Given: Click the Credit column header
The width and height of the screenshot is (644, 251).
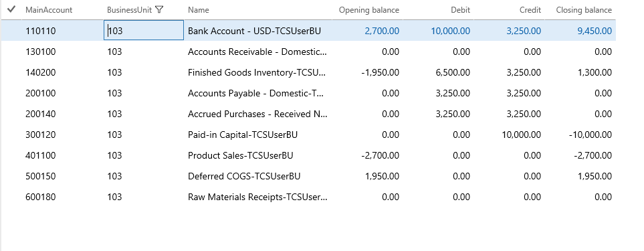Looking at the screenshot, I should pyautogui.click(x=530, y=10).
